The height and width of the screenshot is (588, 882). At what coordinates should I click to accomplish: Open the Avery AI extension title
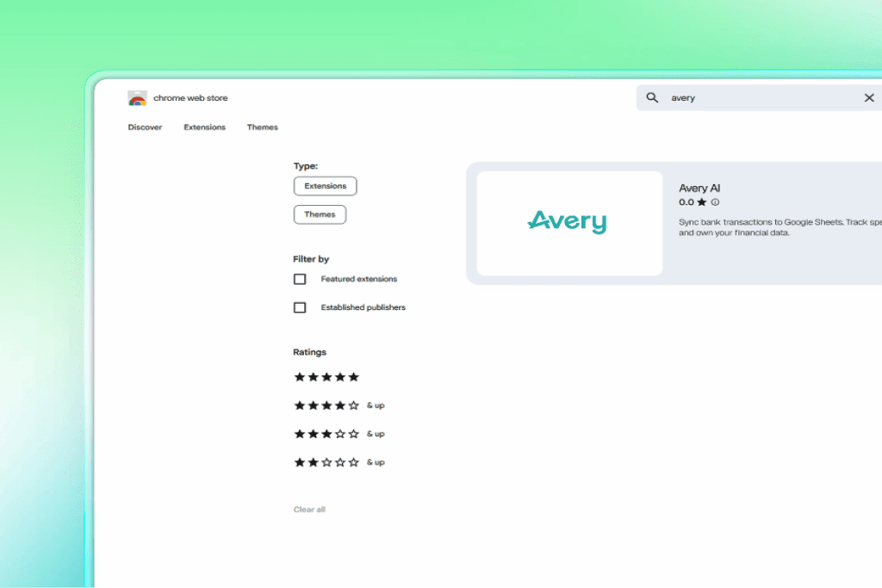pyautogui.click(x=699, y=189)
